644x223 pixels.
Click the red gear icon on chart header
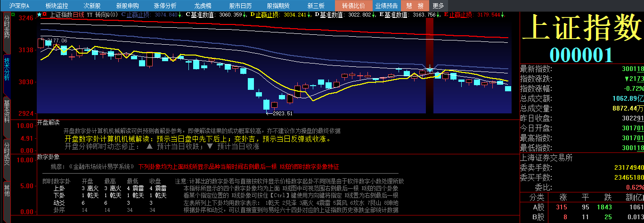(x=45, y=15)
